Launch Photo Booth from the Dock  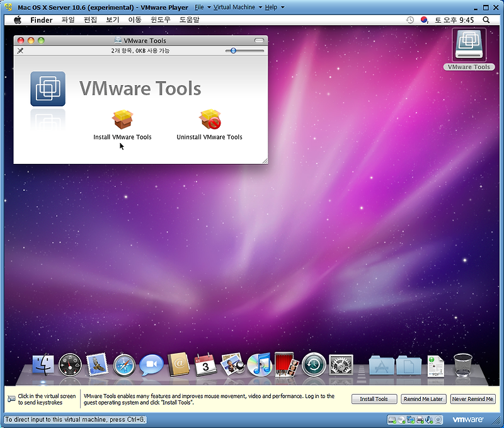tap(287, 364)
